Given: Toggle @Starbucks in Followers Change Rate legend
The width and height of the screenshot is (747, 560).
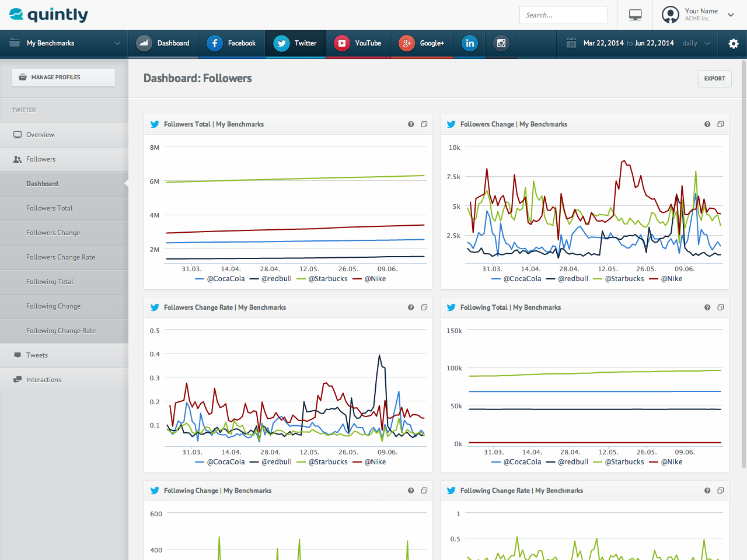Looking at the screenshot, I should pyautogui.click(x=322, y=462).
